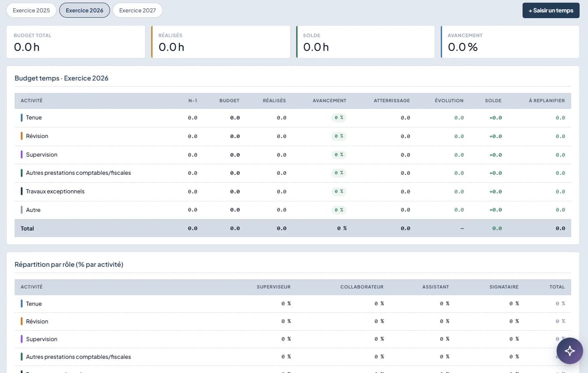Viewport: 588px width, 373px height.
Task: Click the Collaborateur column header
Action: pos(362,287)
